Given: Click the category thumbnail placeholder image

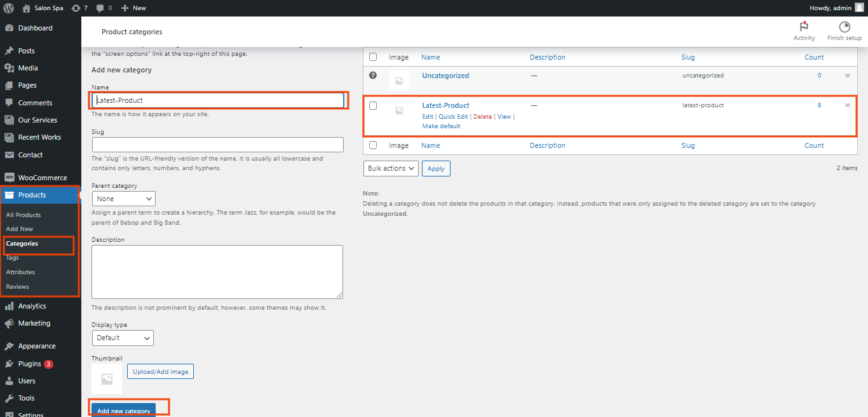Looking at the screenshot, I should pyautogui.click(x=107, y=379).
